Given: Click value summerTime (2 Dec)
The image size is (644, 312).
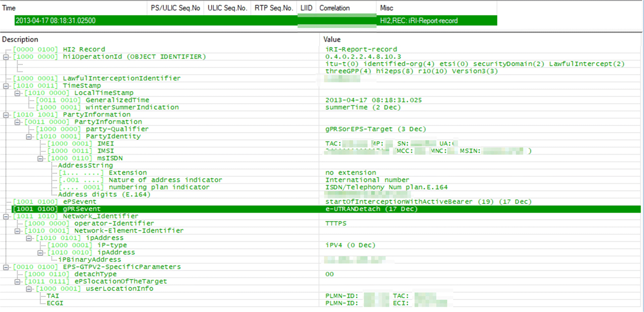Looking at the screenshot, I should click(363, 107).
